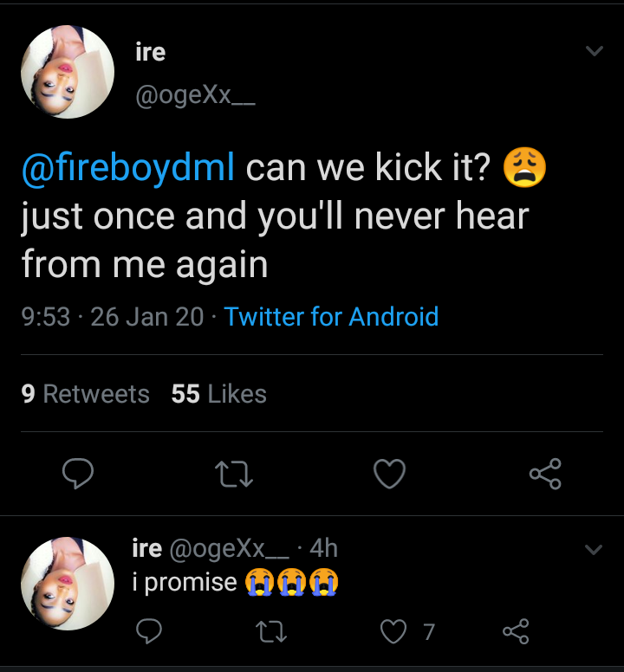The height and width of the screenshot is (672, 624).
Task: Tap display name ire in main tweet
Action: (x=151, y=52)
